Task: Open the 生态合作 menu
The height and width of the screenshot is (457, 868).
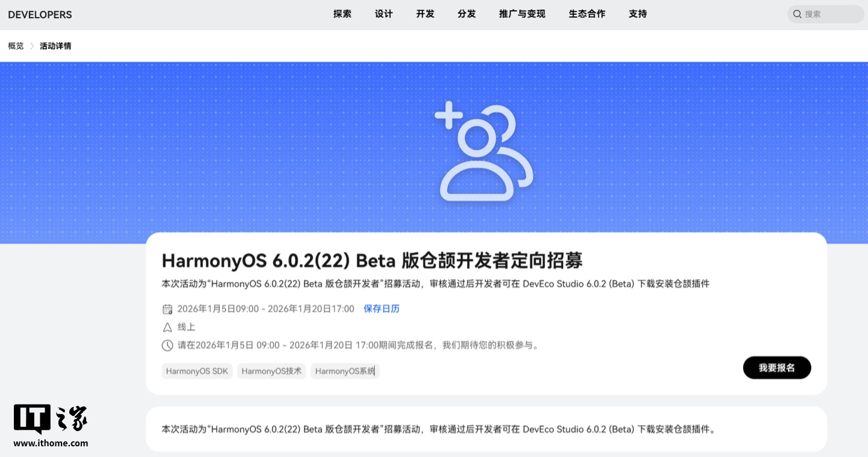Action: tap(587, 14)
